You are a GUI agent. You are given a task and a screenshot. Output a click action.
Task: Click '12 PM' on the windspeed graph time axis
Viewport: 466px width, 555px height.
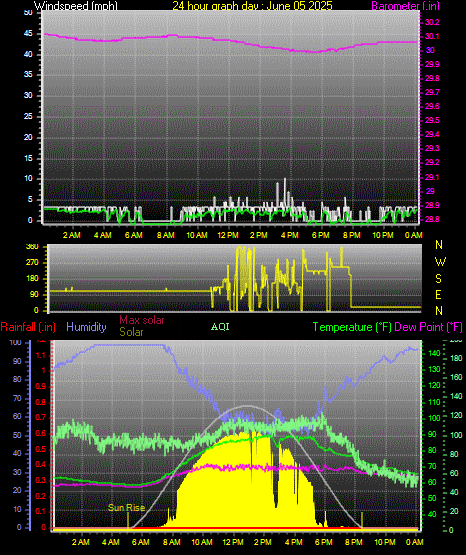point(228,235)
